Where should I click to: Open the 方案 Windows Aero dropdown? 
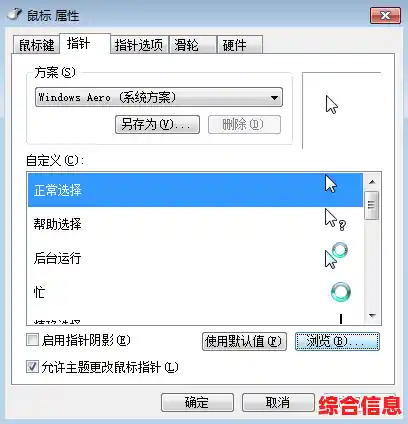point(159,97)
